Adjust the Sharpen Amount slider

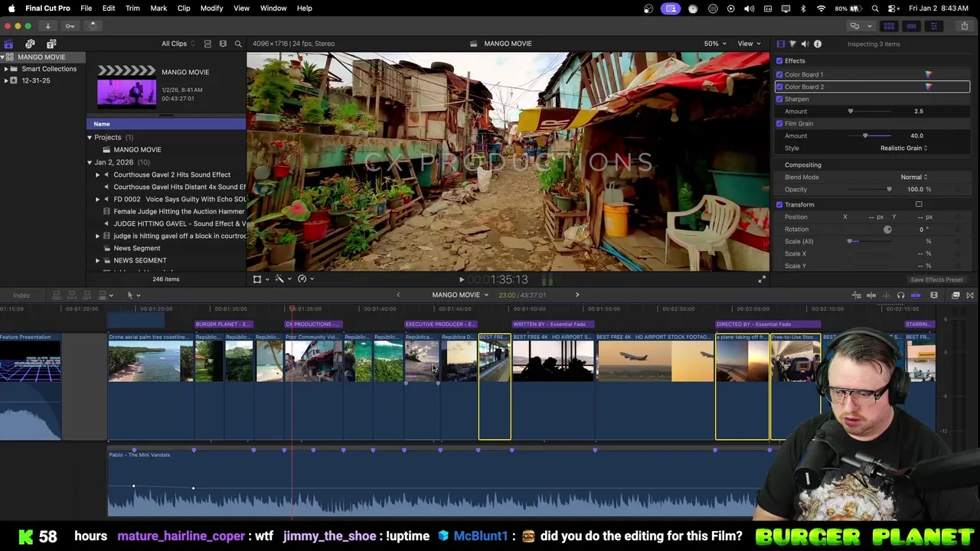[x=871, y=111]
